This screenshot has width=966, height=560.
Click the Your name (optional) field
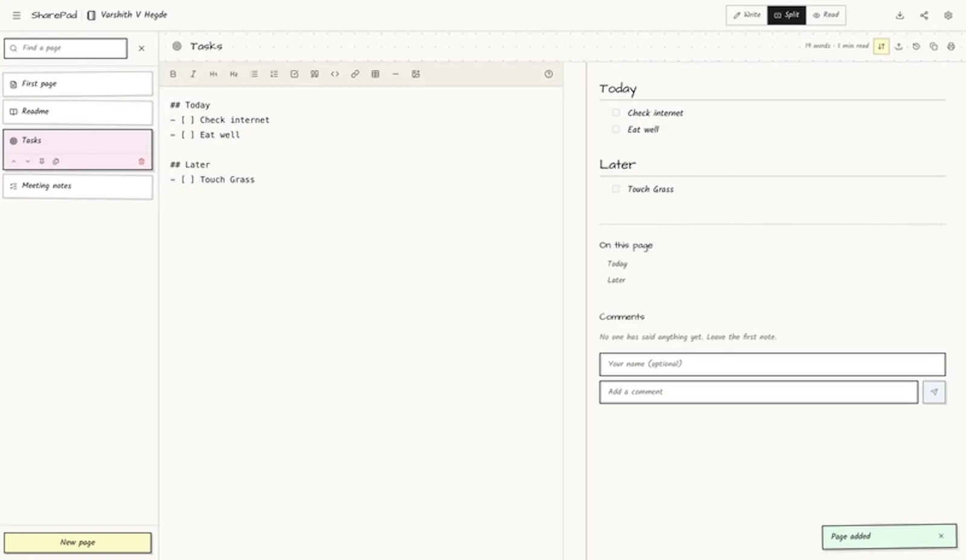point(772,364)
